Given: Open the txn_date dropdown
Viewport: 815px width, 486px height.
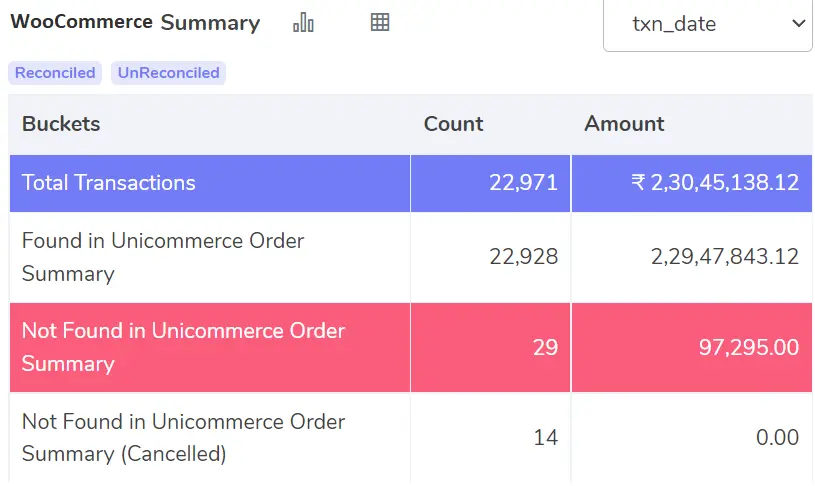Looking at the screenshot, I should coord(707,24).
